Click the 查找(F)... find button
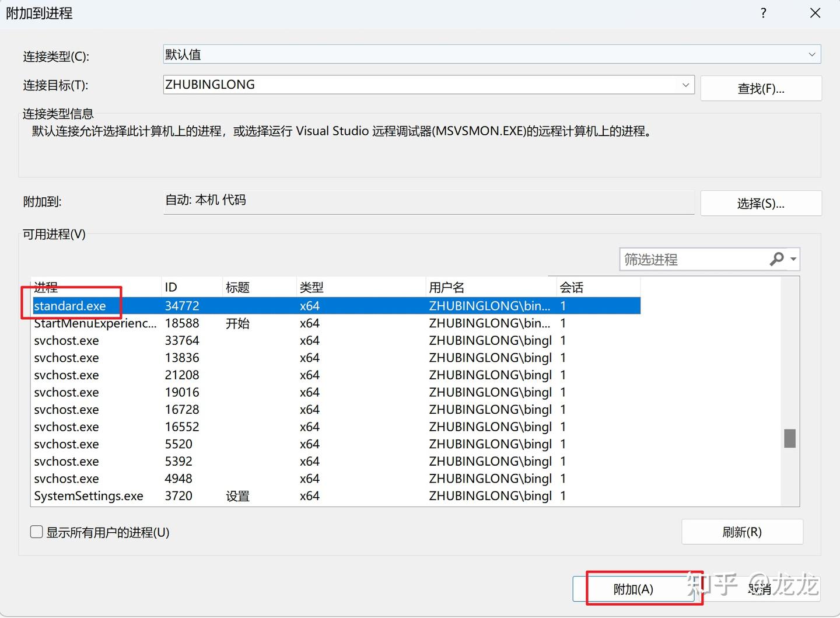Image resolution: width=840 pixels, height=618 pixels. [761, 88]
